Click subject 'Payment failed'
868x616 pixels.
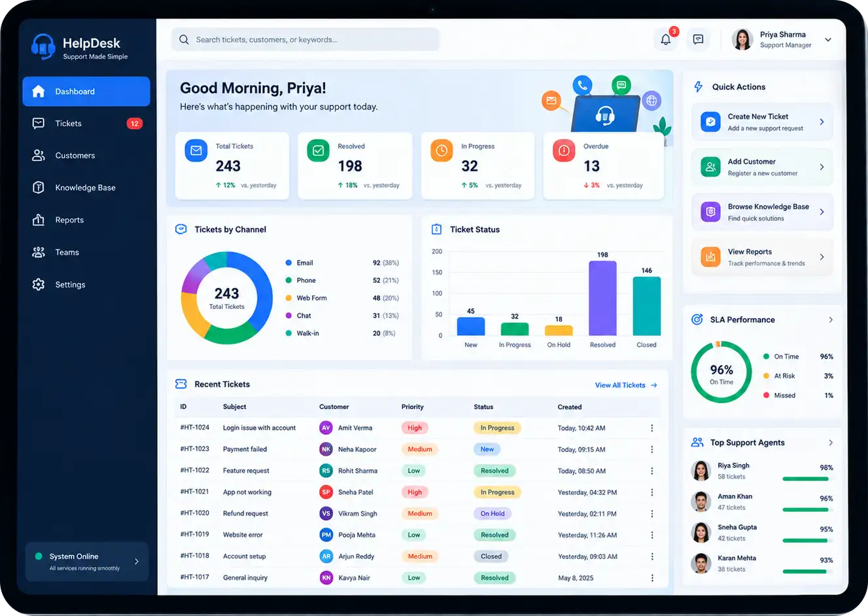(245, 450)
